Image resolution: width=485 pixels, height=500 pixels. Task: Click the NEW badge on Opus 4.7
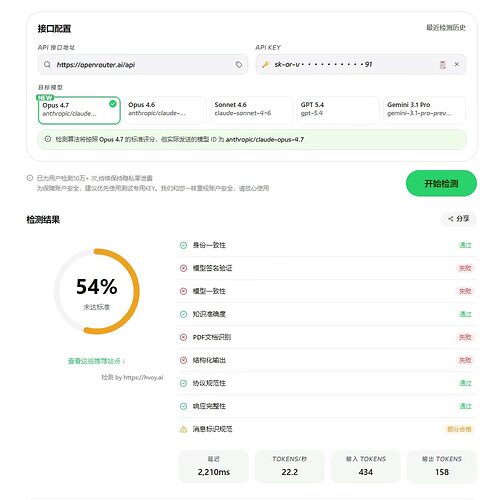pos(45,98)
